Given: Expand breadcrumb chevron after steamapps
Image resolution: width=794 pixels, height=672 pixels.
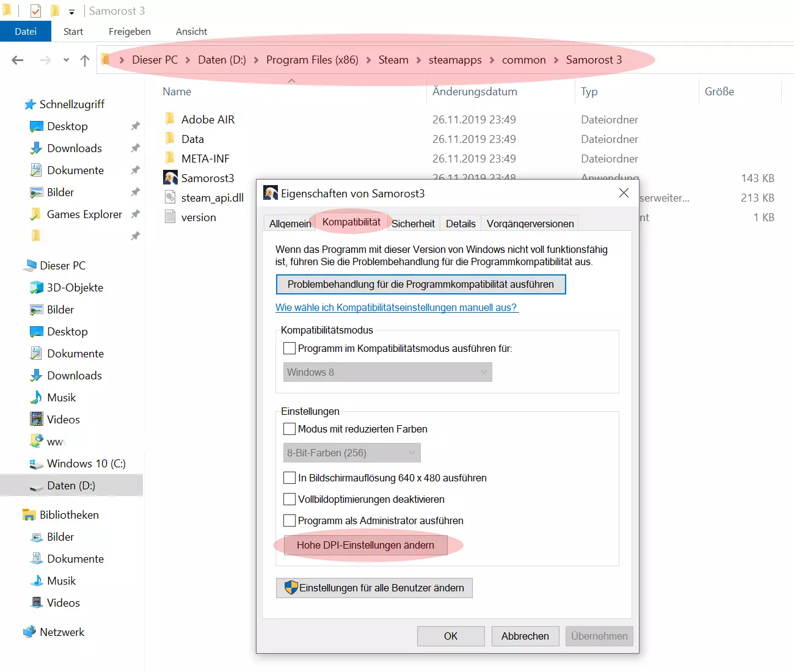Looking at the screenshot, I should (x=492, y=60).
